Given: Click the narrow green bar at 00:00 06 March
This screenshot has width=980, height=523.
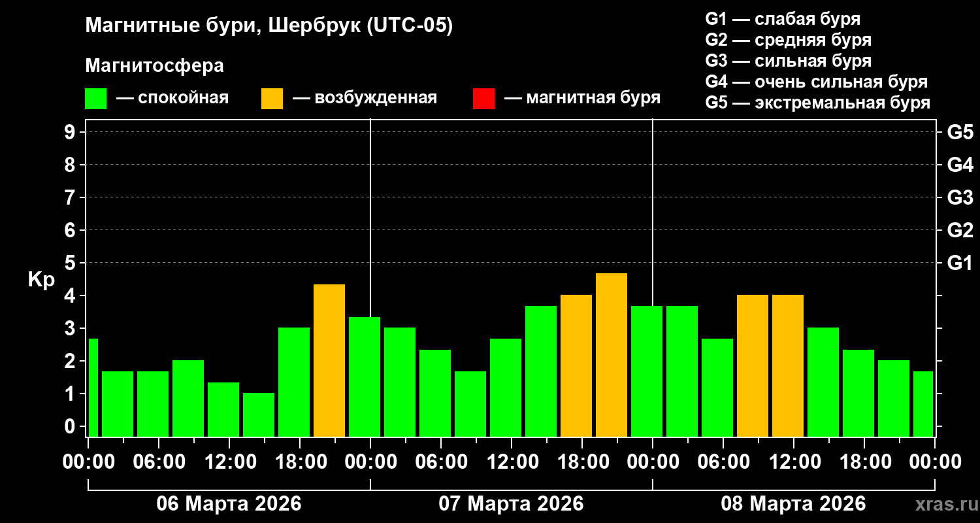Looking at the screenshot, I should [93, 388].
